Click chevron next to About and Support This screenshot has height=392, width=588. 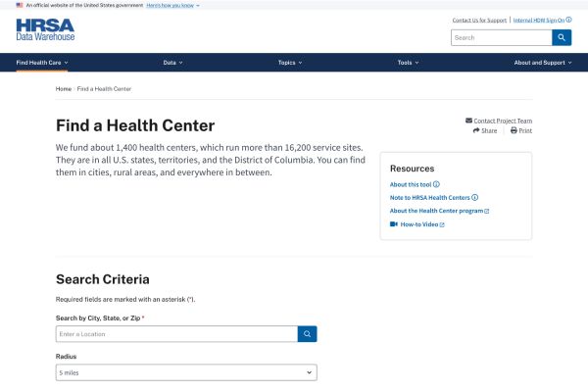click(569, 63)
